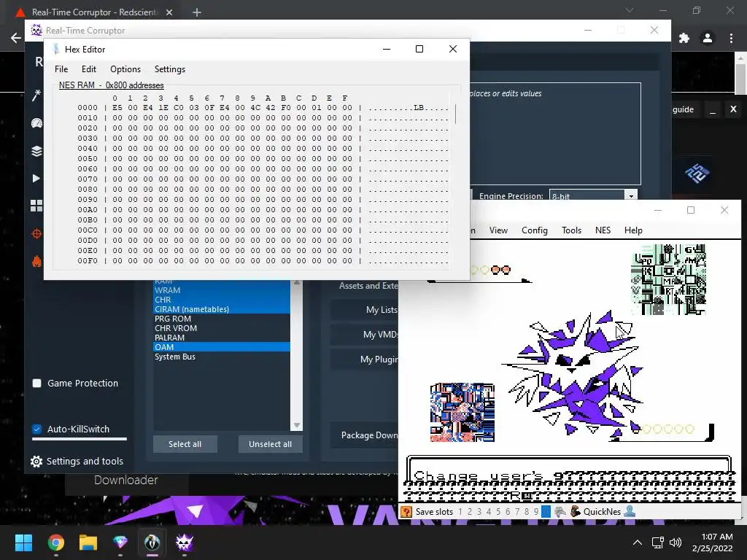Open the Edit menu in Hex Editor
Image resolution: width=747 pixels, height=560 pixels.
(x=88, y=69)
